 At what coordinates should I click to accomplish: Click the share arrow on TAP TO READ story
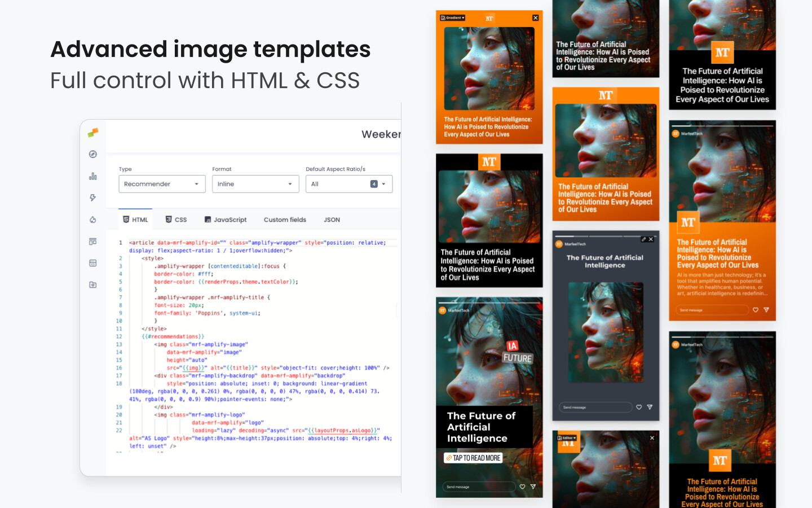coord(533,487)
